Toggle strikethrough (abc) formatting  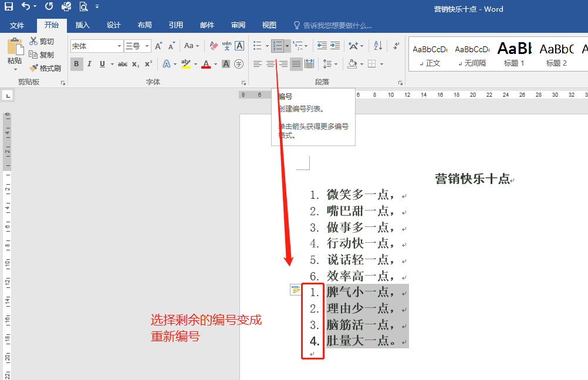coord(122,64)
